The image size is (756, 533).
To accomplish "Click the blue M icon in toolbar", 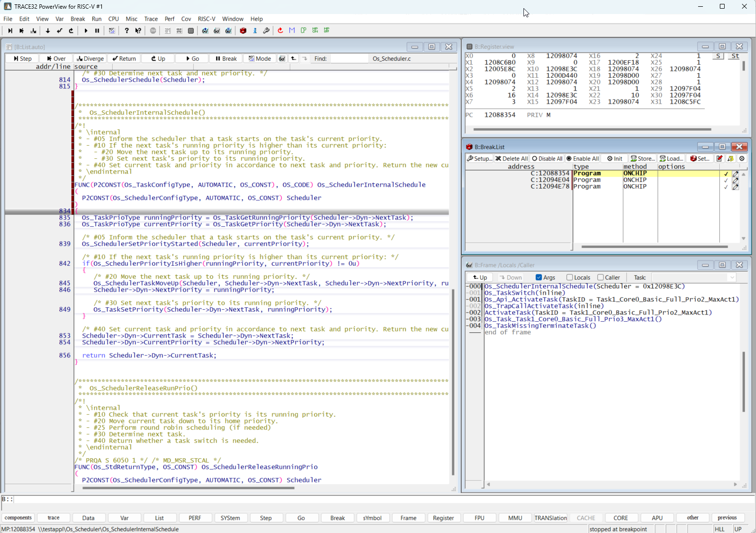I will [x=292, y=30].
